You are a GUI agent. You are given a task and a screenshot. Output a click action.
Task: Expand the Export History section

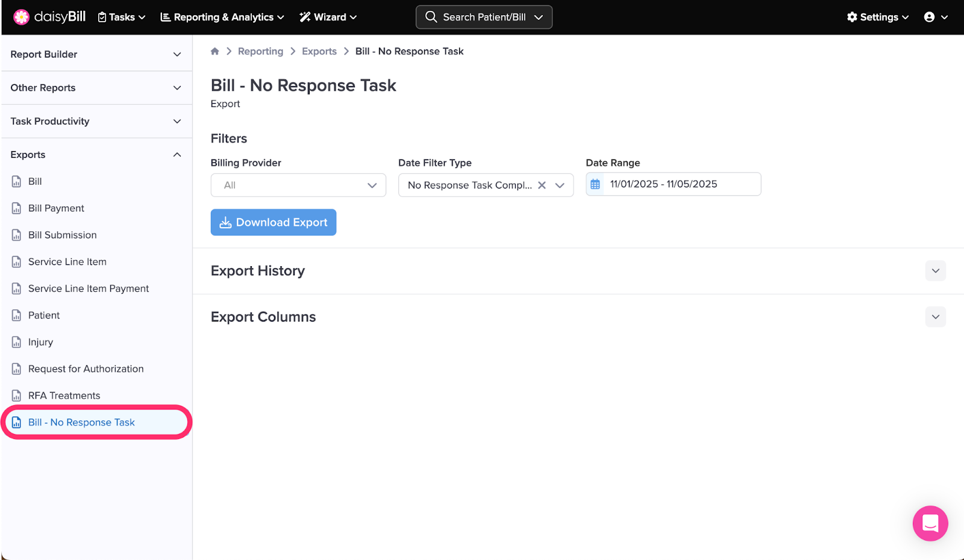tap(935, 271)
